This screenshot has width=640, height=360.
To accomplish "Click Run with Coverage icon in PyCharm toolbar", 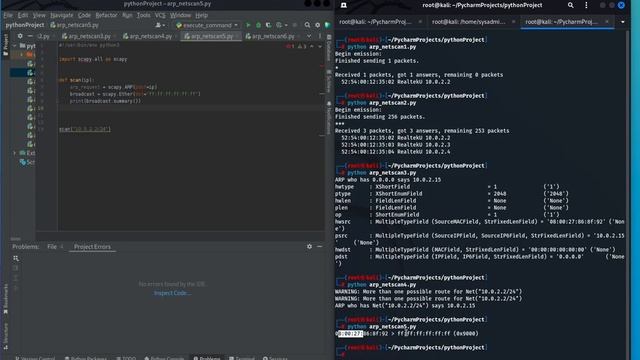I will [x=268, y=25].
